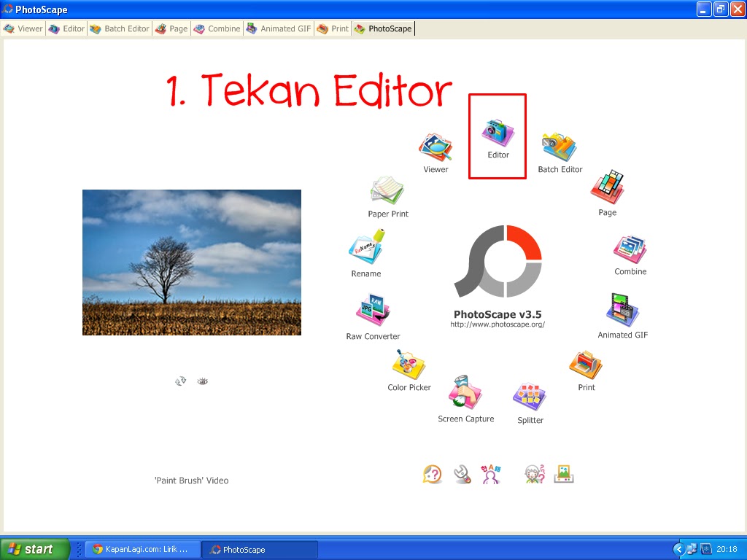Open the Raw Converter icon

tap(373, 311)
